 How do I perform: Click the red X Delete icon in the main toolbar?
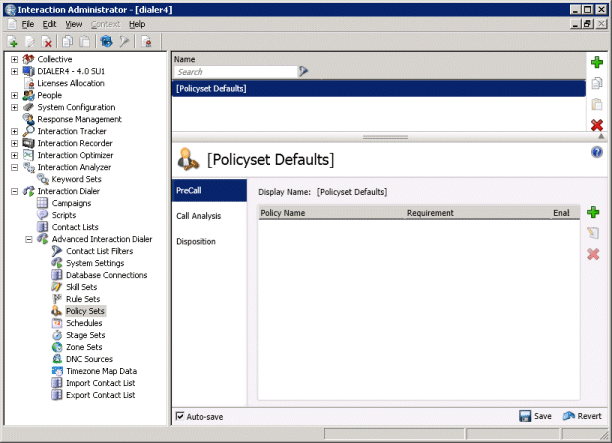47,42
